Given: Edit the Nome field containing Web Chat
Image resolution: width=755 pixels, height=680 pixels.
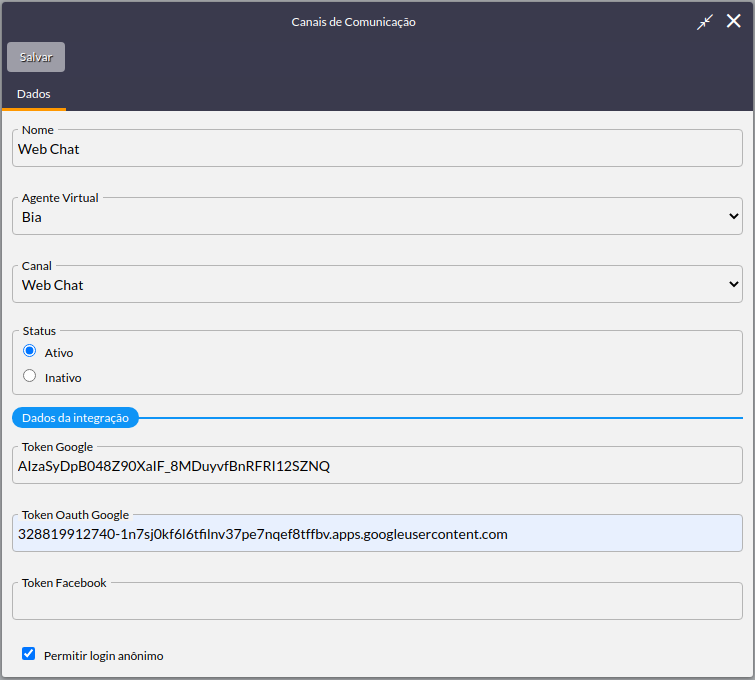Looking at the screenshot, I should tap(377, 148).
